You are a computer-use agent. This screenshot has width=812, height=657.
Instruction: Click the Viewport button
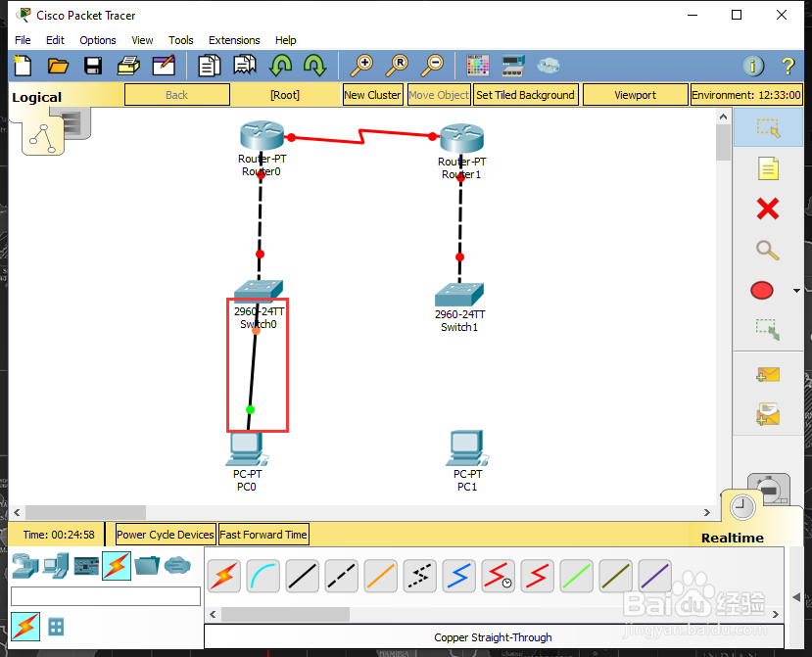[x=635, y=95]
